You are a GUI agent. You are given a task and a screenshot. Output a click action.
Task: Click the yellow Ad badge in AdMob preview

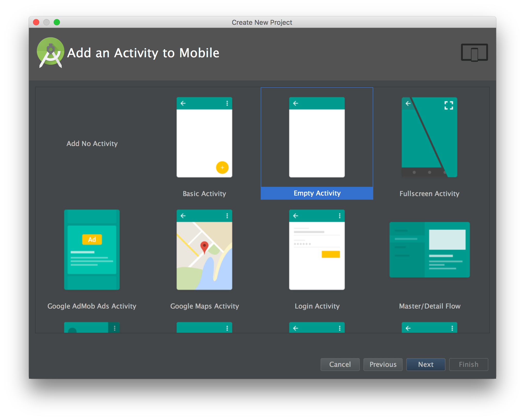click(x=92, y=239)
